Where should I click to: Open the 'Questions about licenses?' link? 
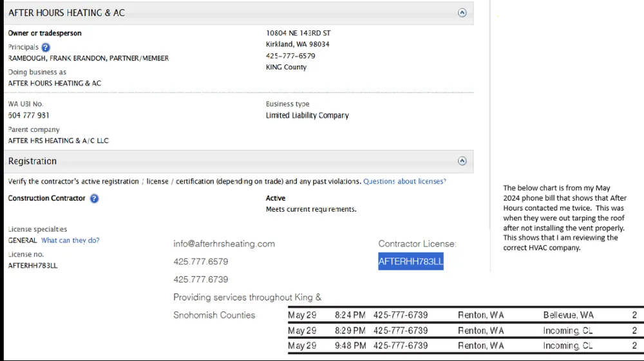tap(404, 181)
